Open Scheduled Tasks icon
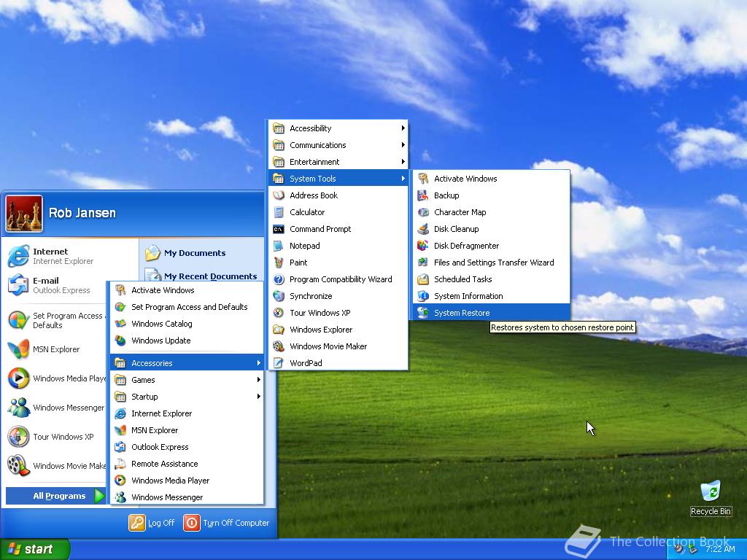 (422, 279)
